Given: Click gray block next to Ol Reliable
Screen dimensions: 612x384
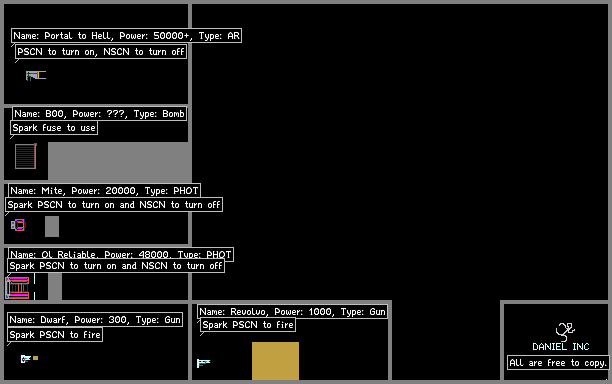Looking at the screenshot, I should (x=55, y=286).
